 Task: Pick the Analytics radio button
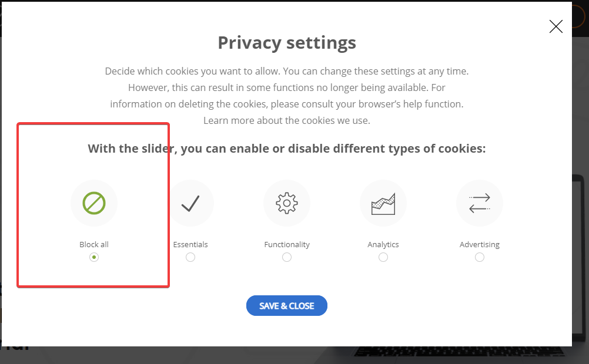point(383,257)
